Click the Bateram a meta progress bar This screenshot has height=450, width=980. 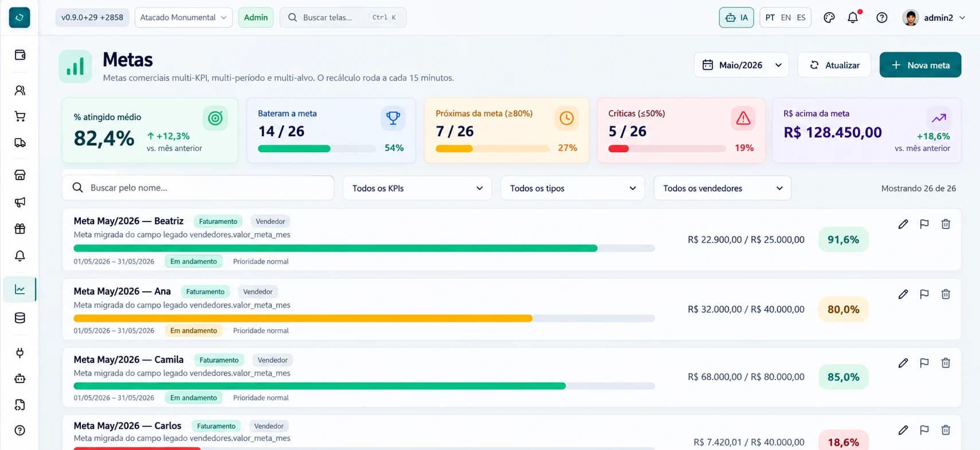[317, 149]
